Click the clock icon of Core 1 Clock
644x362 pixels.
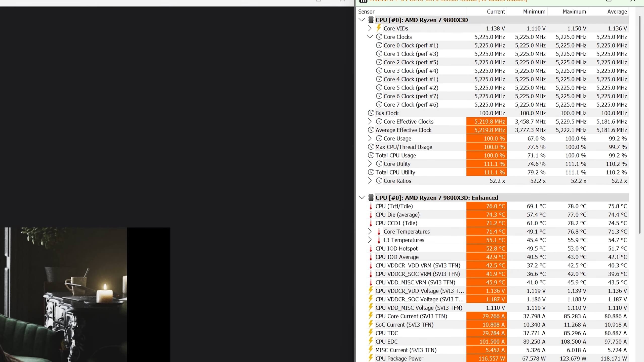coord(379,54)
